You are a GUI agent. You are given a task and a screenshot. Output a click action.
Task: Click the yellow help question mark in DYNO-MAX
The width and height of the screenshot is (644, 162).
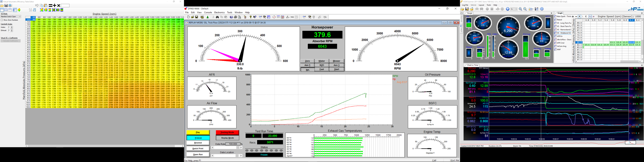(250, 17)
